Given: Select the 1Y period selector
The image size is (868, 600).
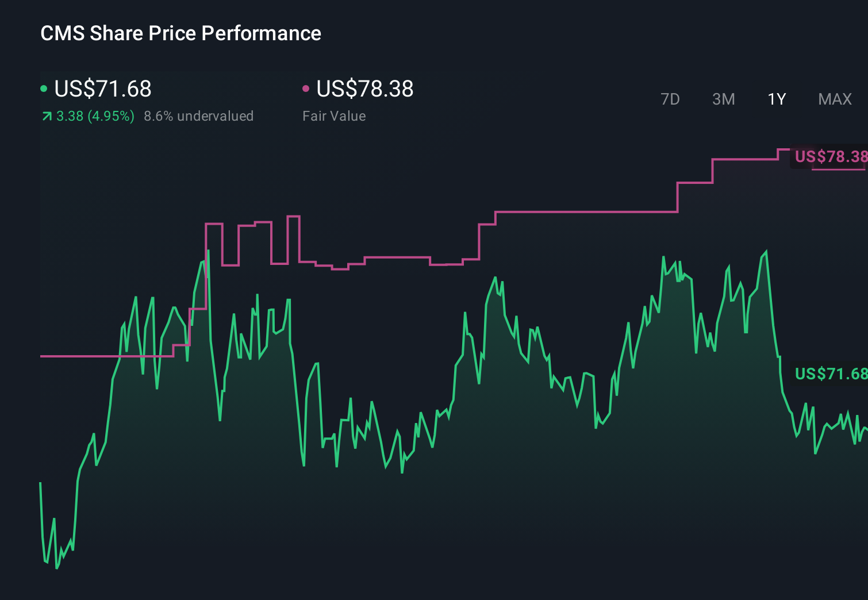Looking at the screenshot, I should [777, 99].
